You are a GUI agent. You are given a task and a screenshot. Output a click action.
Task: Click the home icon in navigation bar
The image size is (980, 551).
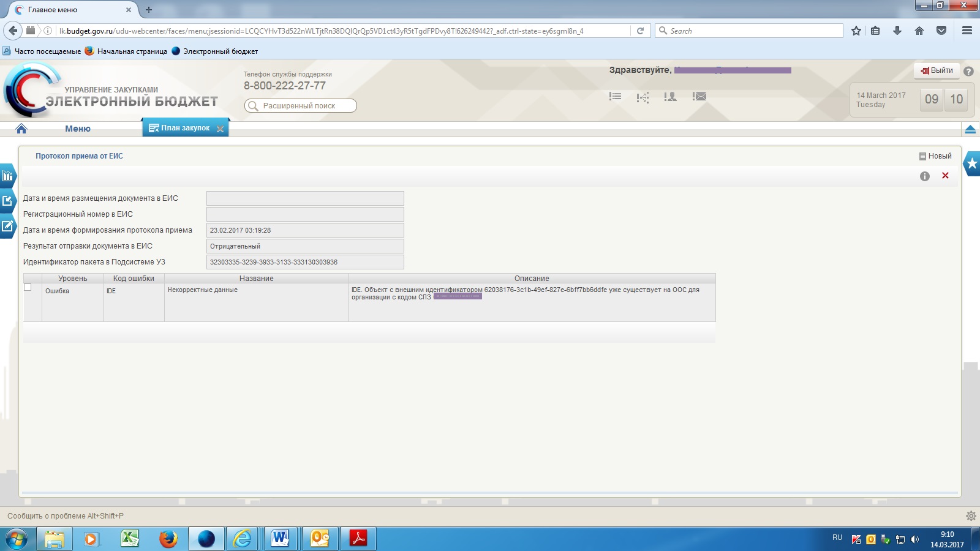(21, 129)
